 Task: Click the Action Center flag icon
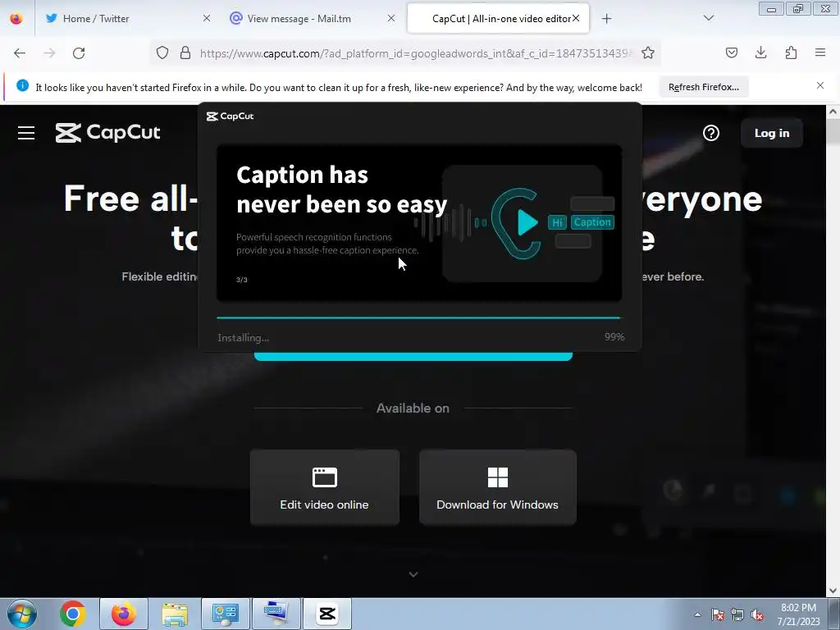coord(718,614)
